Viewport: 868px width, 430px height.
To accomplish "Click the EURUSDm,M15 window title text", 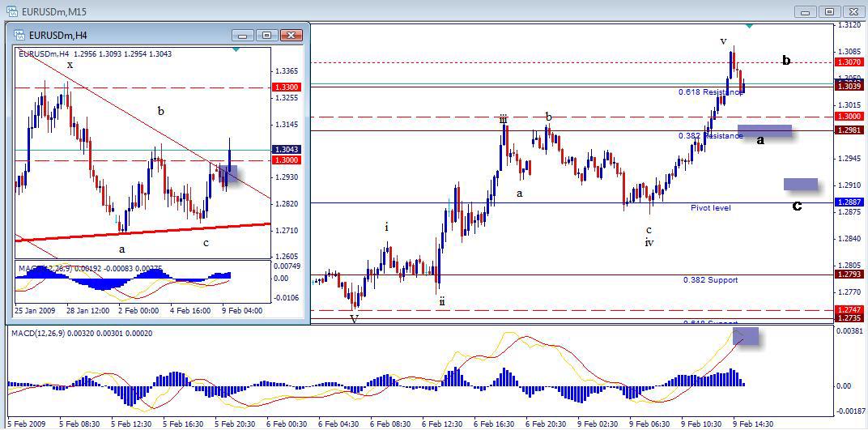I will (x=53, y=11).
